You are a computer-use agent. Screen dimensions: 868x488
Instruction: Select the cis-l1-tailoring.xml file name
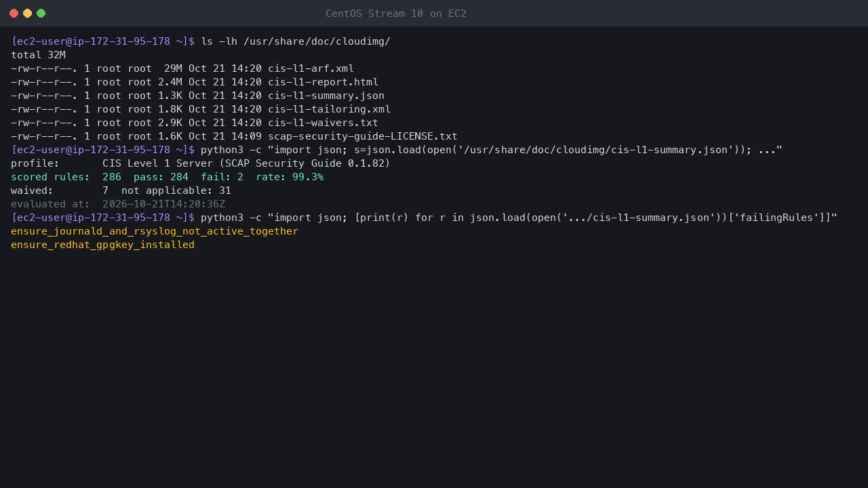tap(330, 109)
